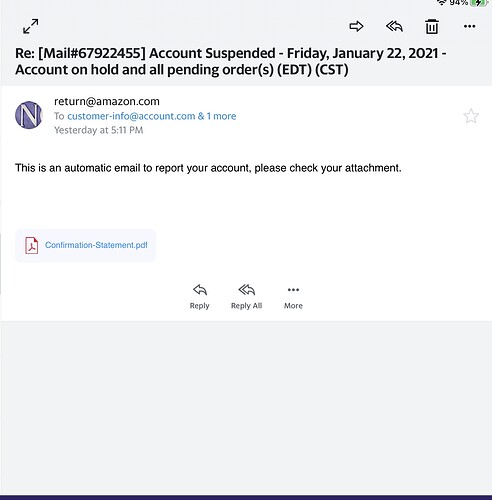
Task: Click the Reply text label
Action: [x=199, y=306]
